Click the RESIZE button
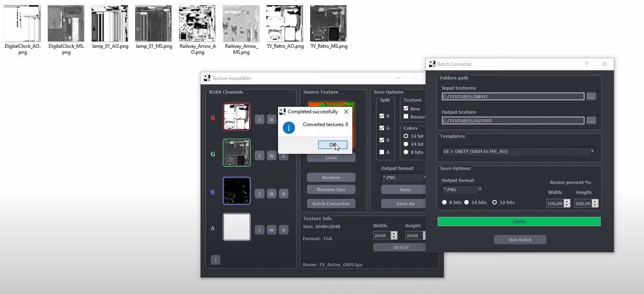Viewport: 644px width, 294px height. [399, 247]
